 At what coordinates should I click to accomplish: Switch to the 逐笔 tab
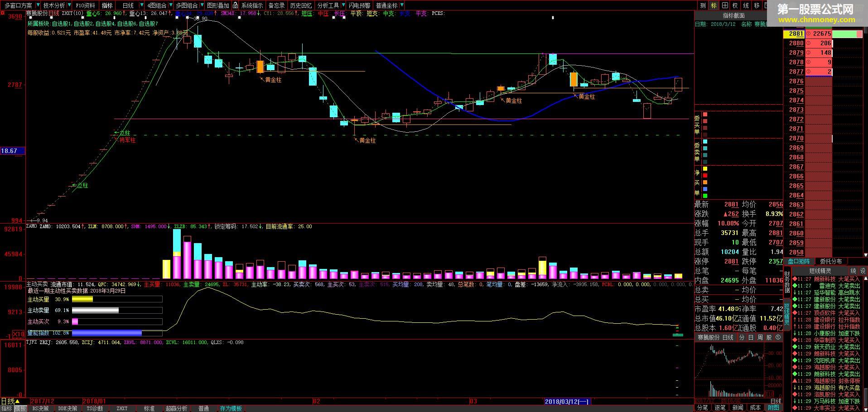coord(720,407)
